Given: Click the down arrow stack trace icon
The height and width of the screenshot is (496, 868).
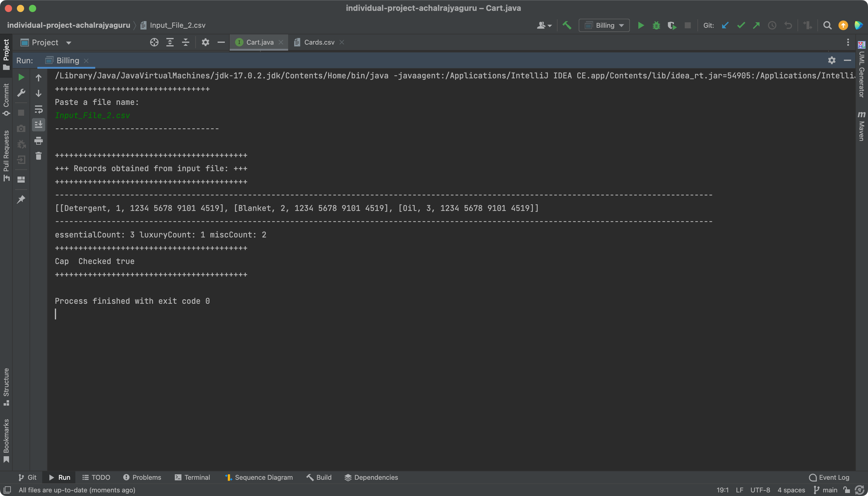Looking at the screenshot, I should click(39, 93).
